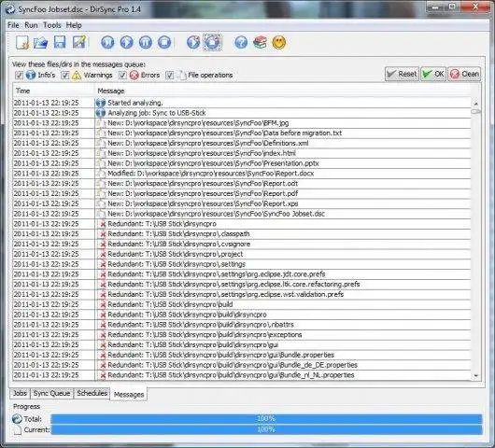The image size is (495, 448).
Task: Stop the sync with the blue stop button
Action: point(164,42)
